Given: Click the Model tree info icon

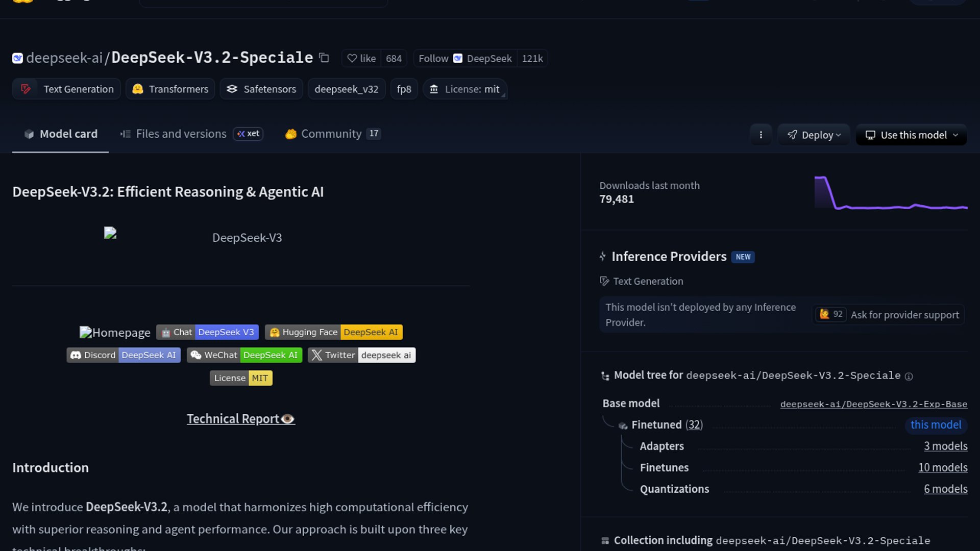Looking at the screenshot, I should tap(909, 377).
